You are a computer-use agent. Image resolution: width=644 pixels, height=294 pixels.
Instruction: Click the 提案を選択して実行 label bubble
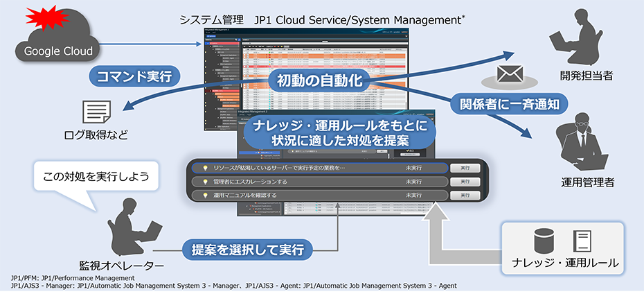(248, 249)
